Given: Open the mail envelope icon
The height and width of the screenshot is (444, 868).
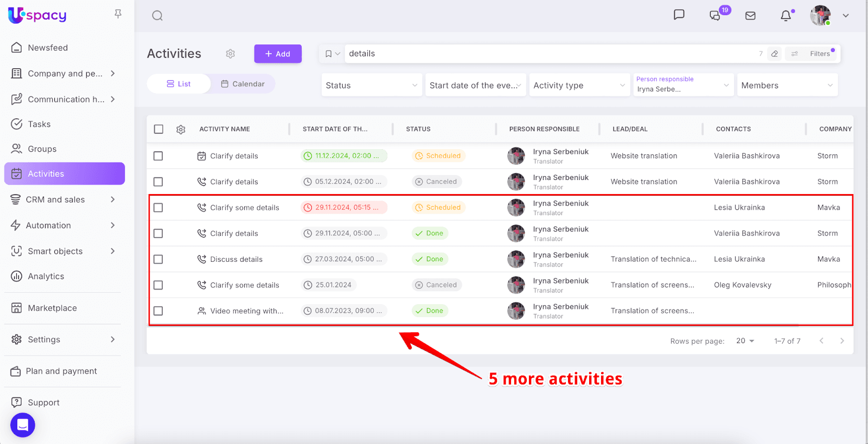Looking at the screenshot, I should pos(750,16).
